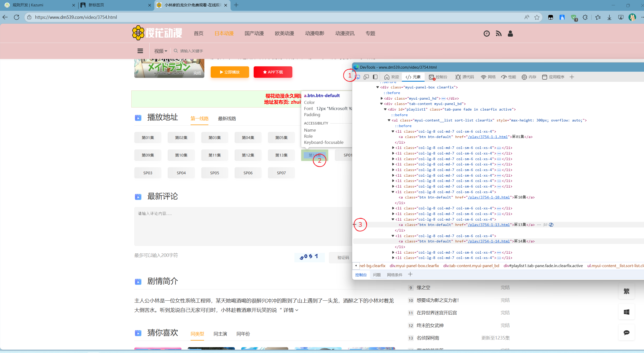Collapse the playlist1 div tree node
The image size is (644, 353).
point(385,109)
